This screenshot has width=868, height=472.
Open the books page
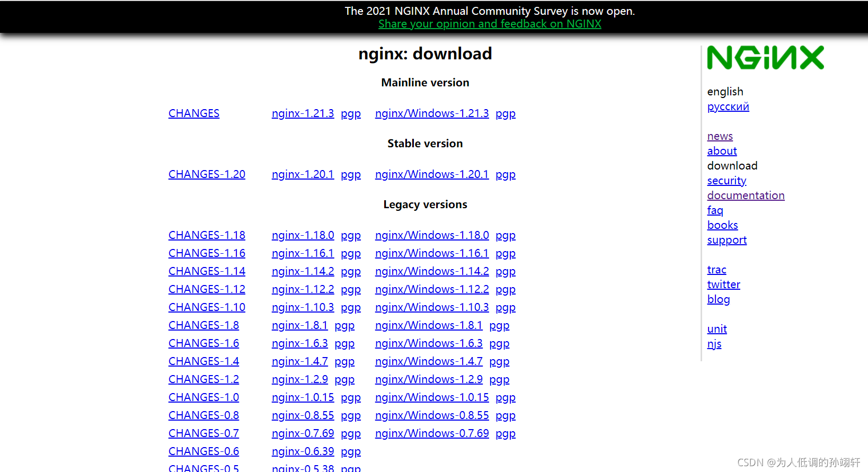[722, 225]
